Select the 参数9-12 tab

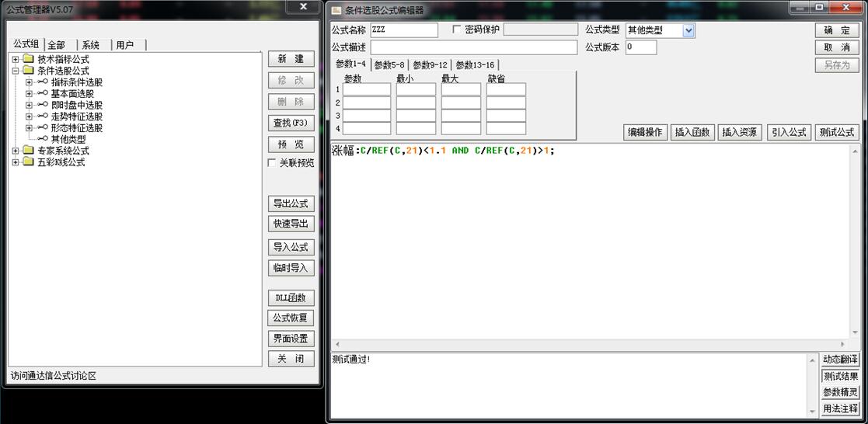coord(431,64)
